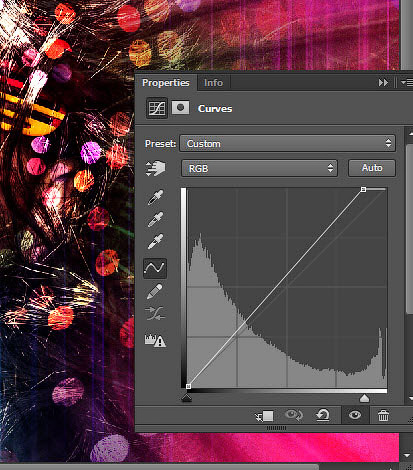Toggle layer visibility eye icon
The image size is (413, 470).
(355, 415)
